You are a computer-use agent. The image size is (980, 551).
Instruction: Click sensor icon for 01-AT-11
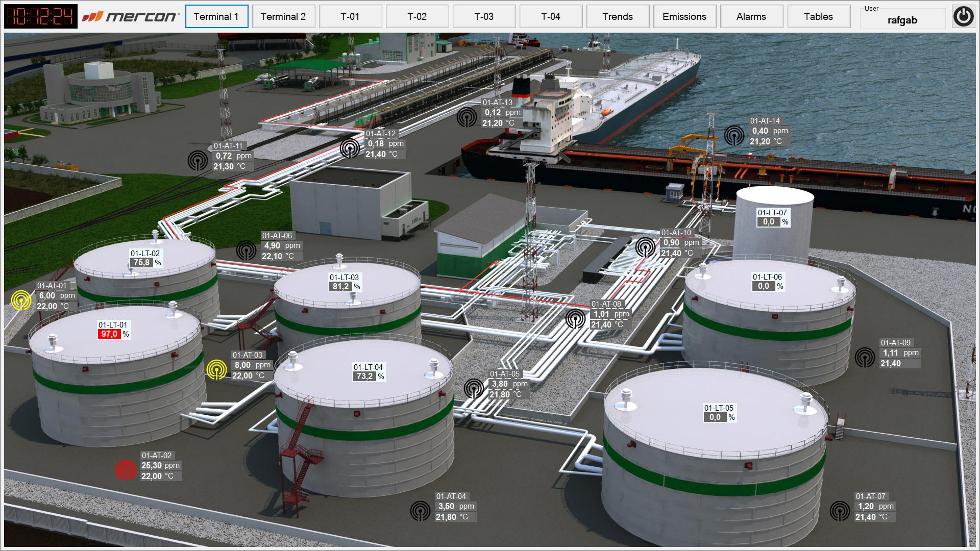pyautogui.click(x=198, y=161)
